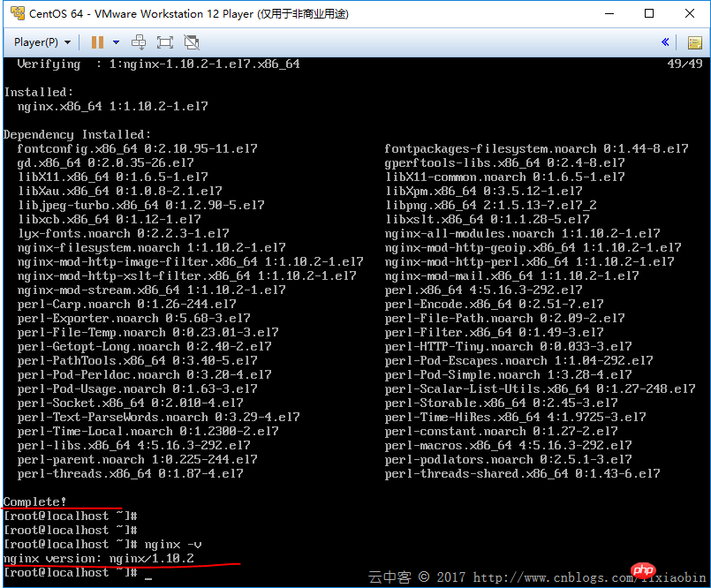The width and height of the screenshot is (711, 588).
Task: Close the VMware Player window
Action: [690, 13]
